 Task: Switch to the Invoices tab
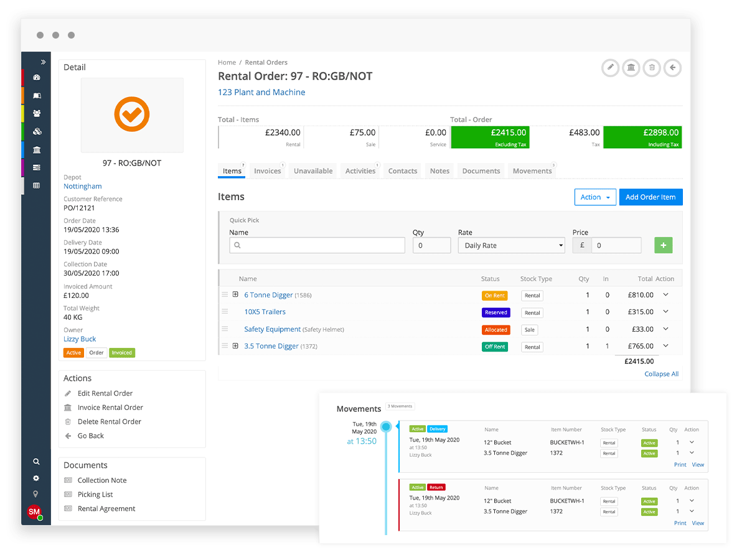coord(266,170)
